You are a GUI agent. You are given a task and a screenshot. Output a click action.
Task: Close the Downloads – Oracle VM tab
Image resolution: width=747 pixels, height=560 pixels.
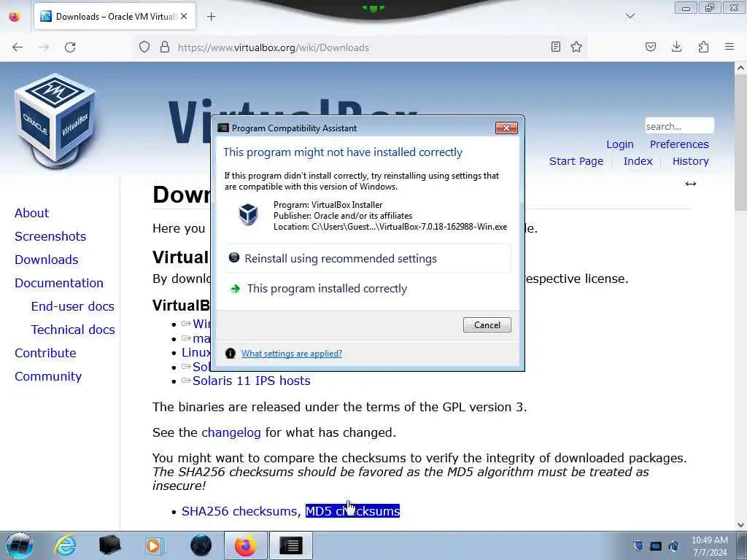tap(184, 16)
